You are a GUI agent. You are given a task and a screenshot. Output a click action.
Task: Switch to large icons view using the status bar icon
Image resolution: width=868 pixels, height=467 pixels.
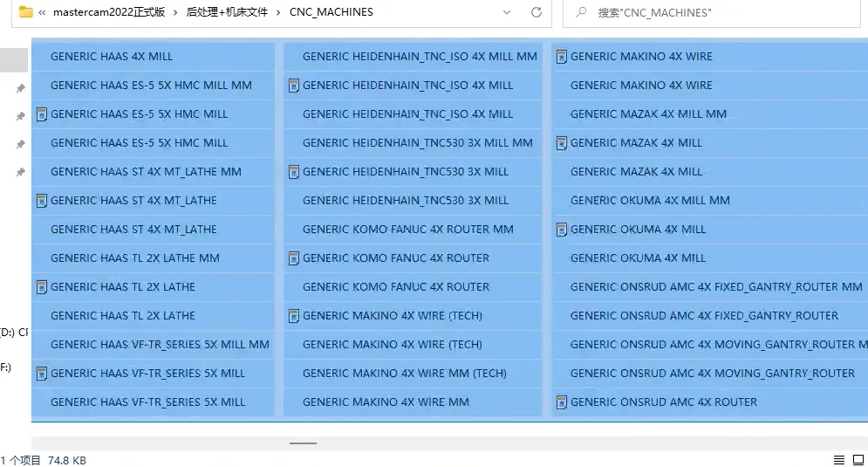(x=858, y=460)
